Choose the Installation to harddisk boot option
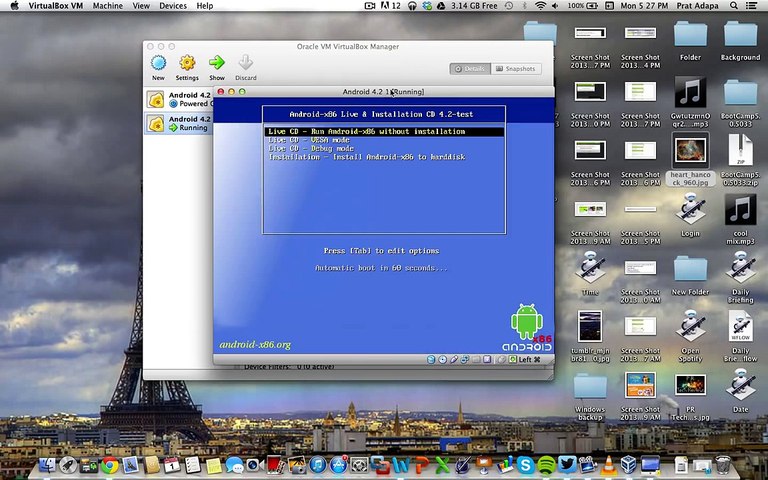Image resolution: width=768 pixels, height=480 pixels. click(367, 157)
